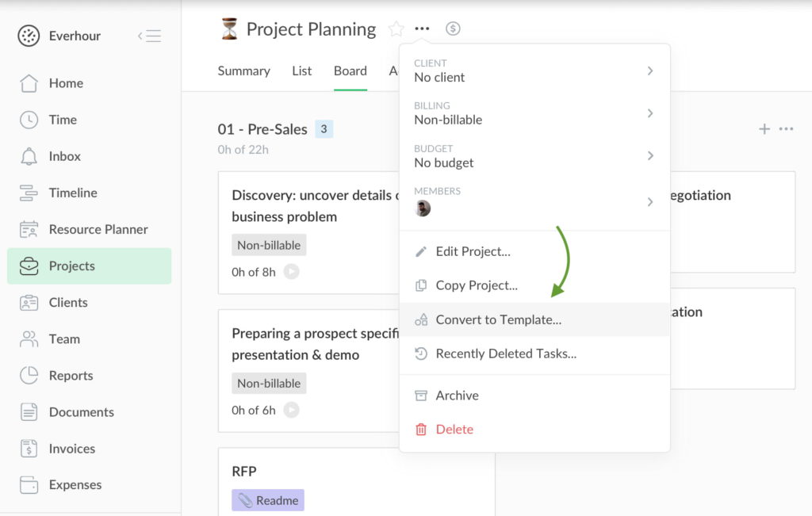Switch to the Summary tab

(x=243, y=71)
